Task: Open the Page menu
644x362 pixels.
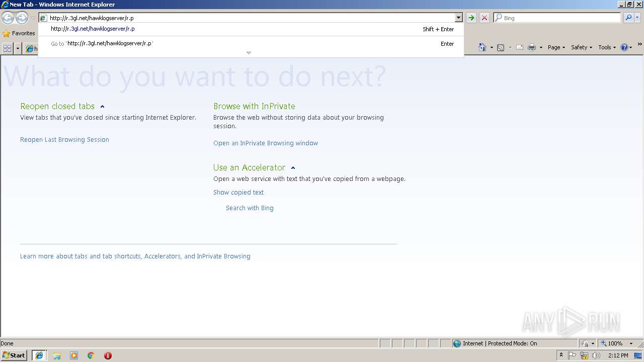Action: click(556, 47)
